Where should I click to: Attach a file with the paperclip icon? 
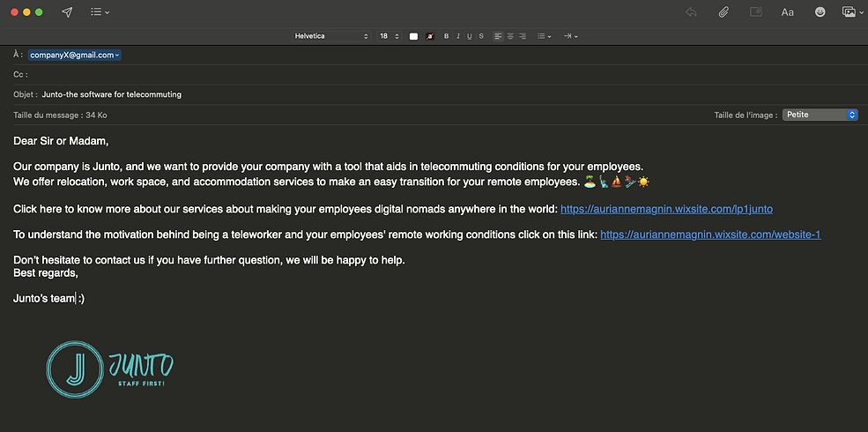tap(723, 12)
